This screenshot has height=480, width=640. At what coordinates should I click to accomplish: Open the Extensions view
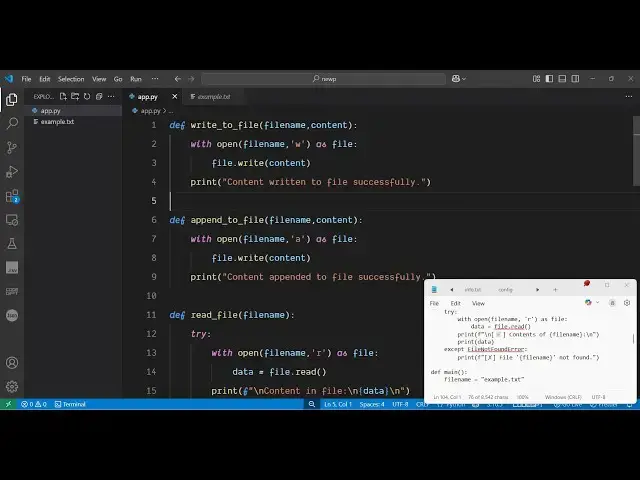(12, 196)
